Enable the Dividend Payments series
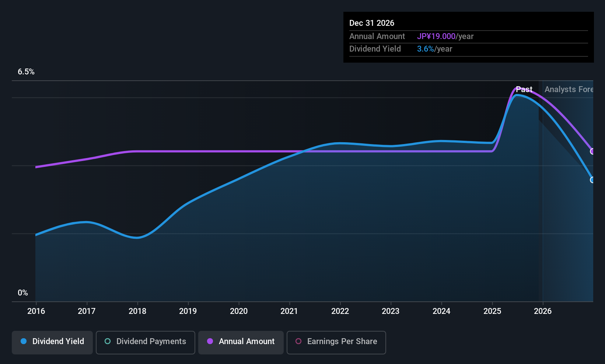The width and height of the screenshot is (605, 364). 146,343
